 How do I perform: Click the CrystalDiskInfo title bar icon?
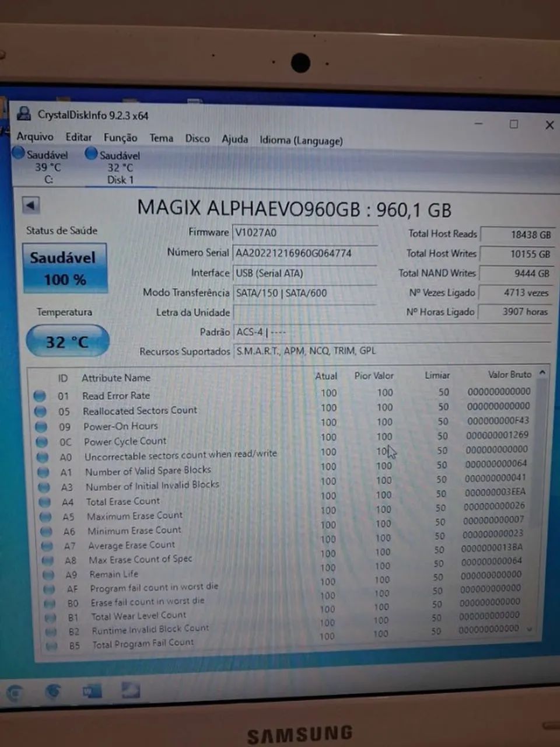point(24,114)
